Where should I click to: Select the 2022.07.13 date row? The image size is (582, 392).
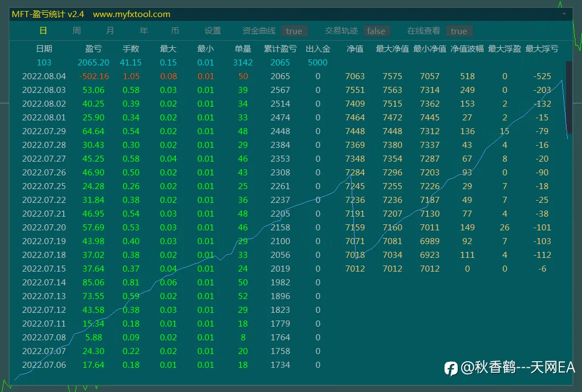coord(44,296)
